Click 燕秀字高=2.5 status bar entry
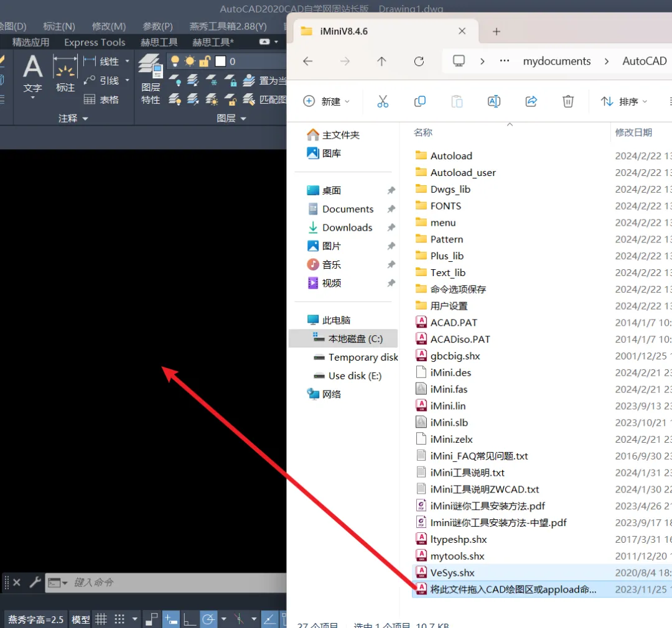The width and height of the screenshot is (672, 628). (x=35, y=619)
